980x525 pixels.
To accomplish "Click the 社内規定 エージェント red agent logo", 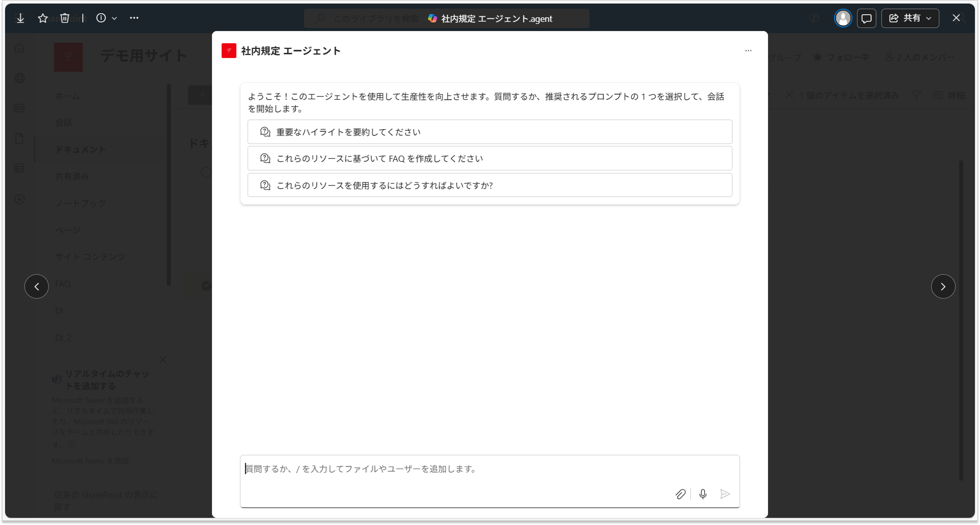I will coord(229,51).
